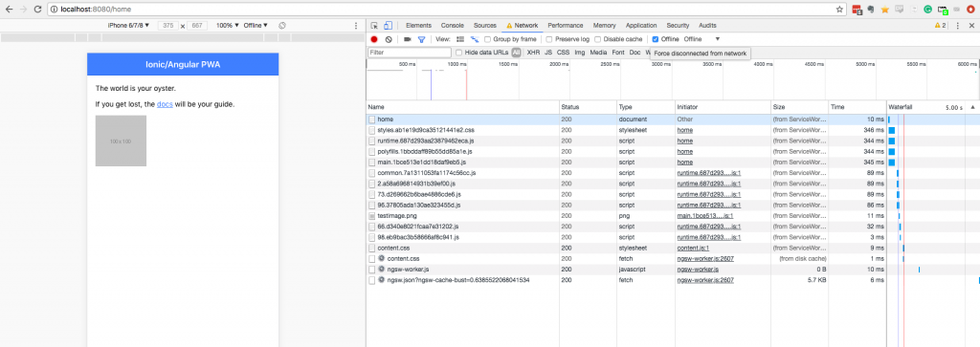Open the iPhone 6/7/8 device dropdown
Viewport: 980px width, 347px height.
coord(129,26)
